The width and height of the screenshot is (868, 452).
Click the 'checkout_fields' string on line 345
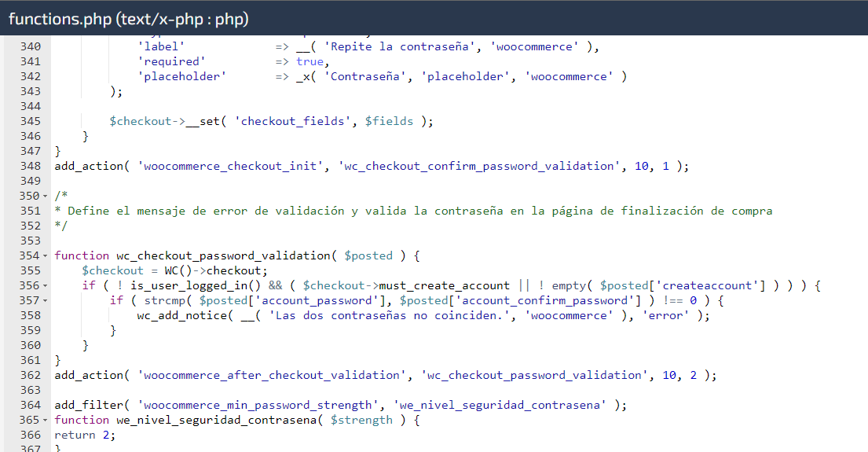(x=292, y=121)
